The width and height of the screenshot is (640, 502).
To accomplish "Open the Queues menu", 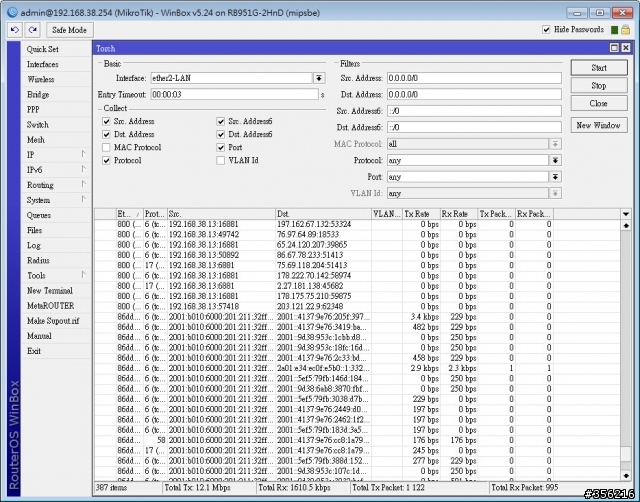I will coord(56,215).
